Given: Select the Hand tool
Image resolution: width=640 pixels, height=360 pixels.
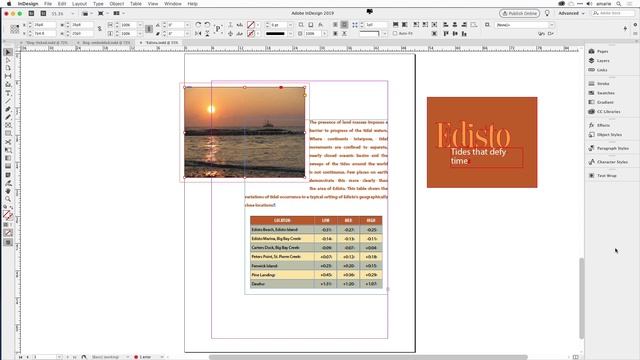Looking at the screenshot, I should 8,191.
